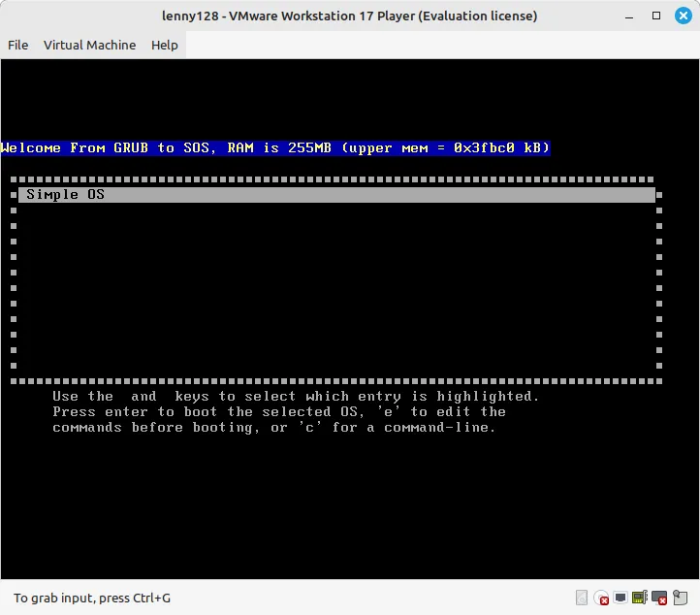Open the Help menu
Viewport: 700px width, 615px height.
click(164, 46)
